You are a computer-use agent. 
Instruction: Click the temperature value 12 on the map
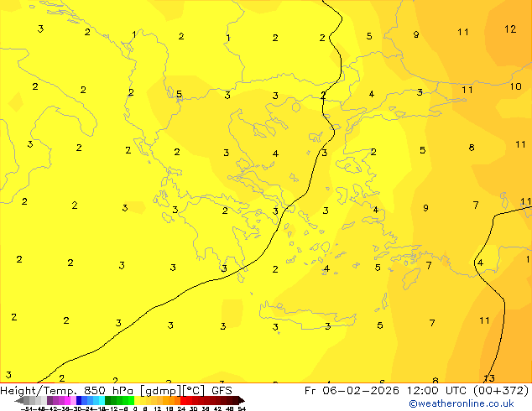[510, 29]
